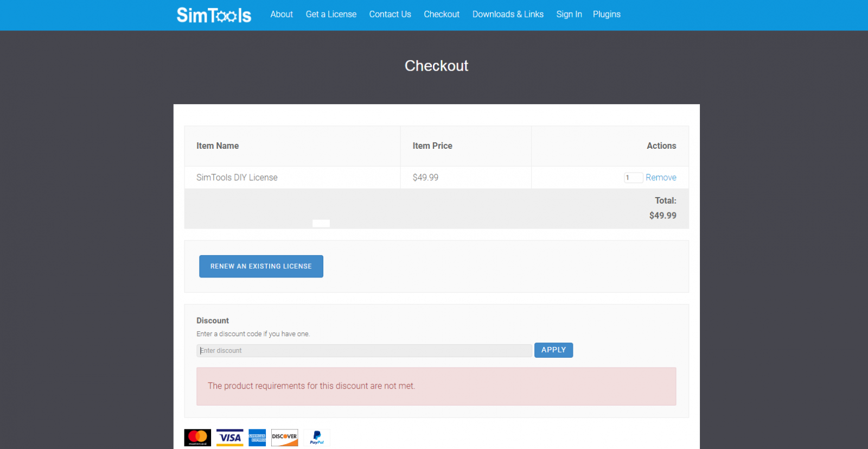Apply the discount code
The width and height of the screenshot is (868, 449).
pos(553,350)
